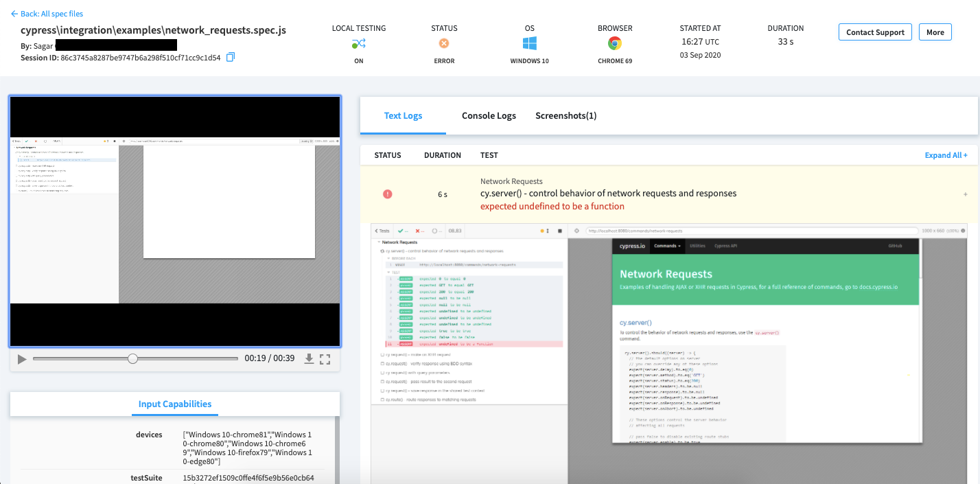View the Input Capabilities tab

click(174, 404)
